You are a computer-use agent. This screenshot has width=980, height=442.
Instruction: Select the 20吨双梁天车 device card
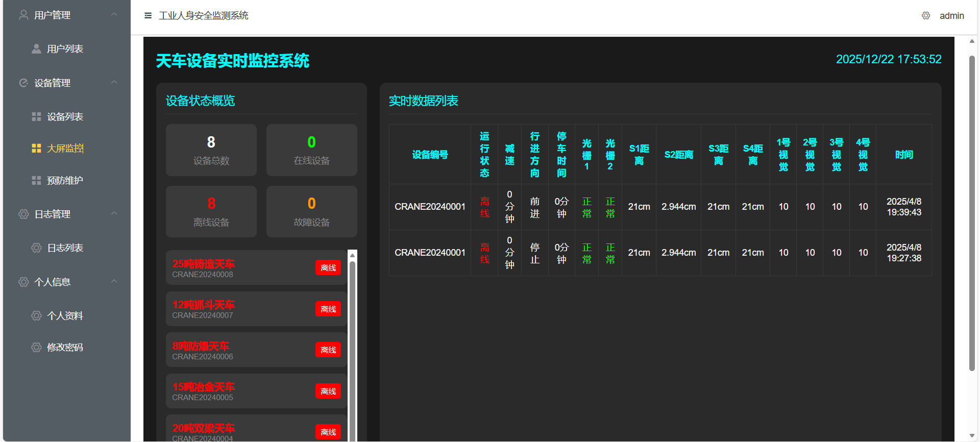click(257, 429)
